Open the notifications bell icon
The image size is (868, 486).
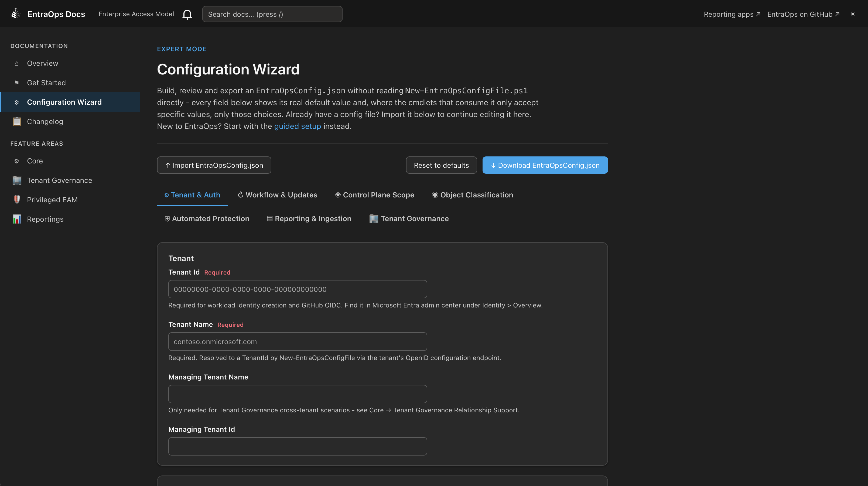pyautogui.click(x=187, y=14)
